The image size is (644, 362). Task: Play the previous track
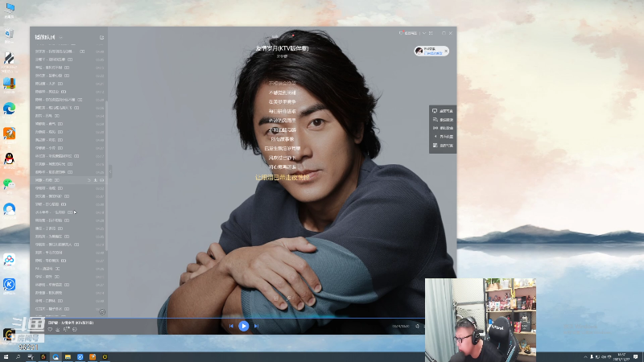coord(231,326)
